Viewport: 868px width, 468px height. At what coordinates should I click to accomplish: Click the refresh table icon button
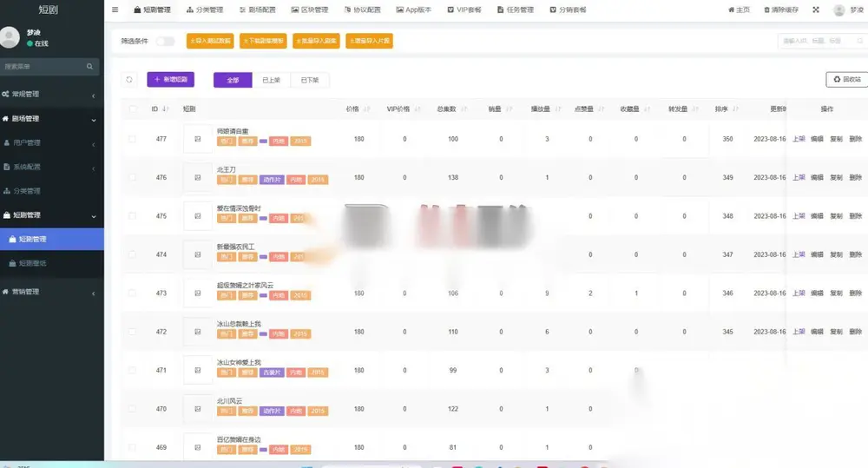(129, 80)
